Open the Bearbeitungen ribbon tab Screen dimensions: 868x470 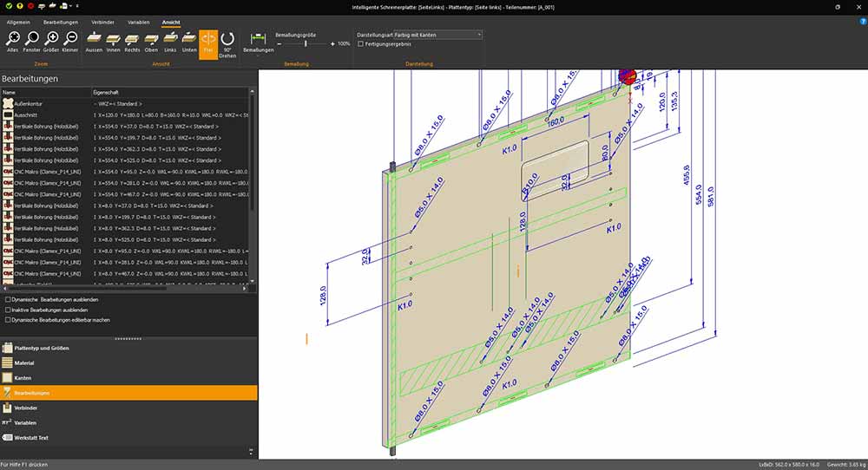[x=61, y=23]
